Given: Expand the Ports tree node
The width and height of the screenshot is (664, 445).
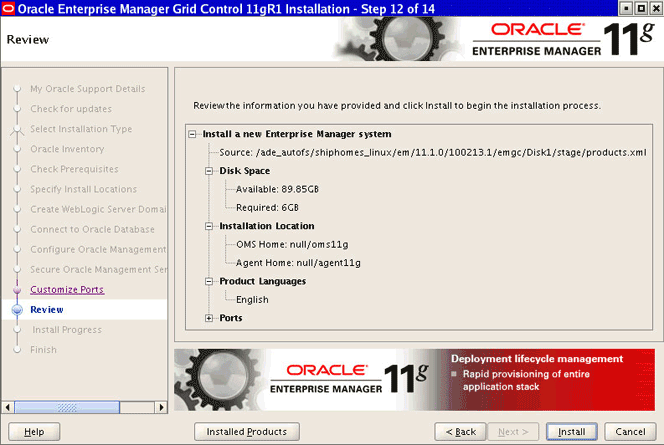Looking at the screenshot, I should [209, 318].
